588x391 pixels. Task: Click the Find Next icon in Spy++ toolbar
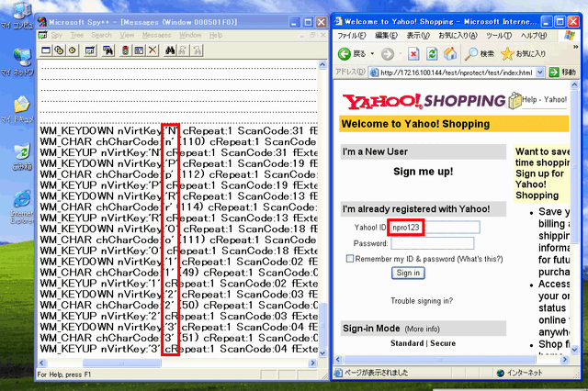pyautogui.click(x=183, y=50)
